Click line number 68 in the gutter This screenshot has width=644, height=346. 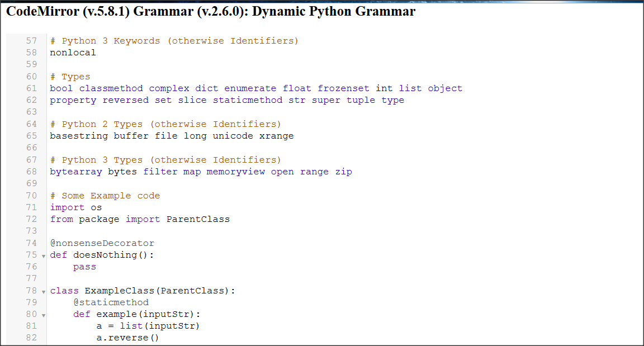(x=32, y=172)
